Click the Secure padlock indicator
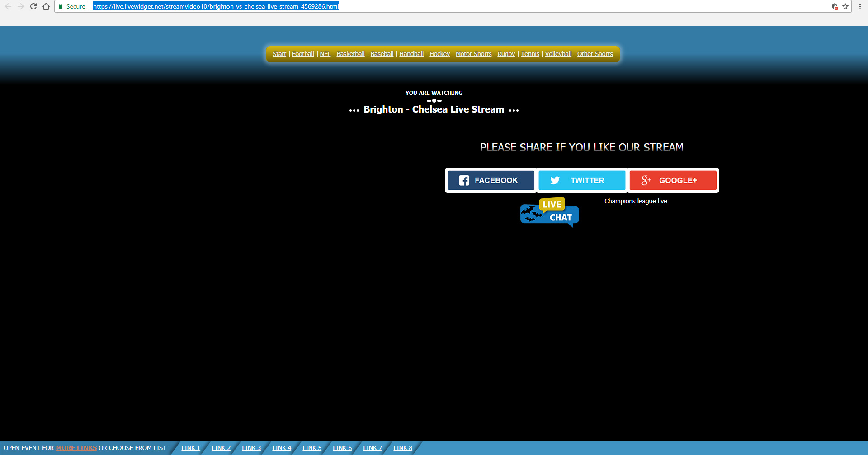The width and height of the screenshot is (868, 455). click(x=72, y=6)
